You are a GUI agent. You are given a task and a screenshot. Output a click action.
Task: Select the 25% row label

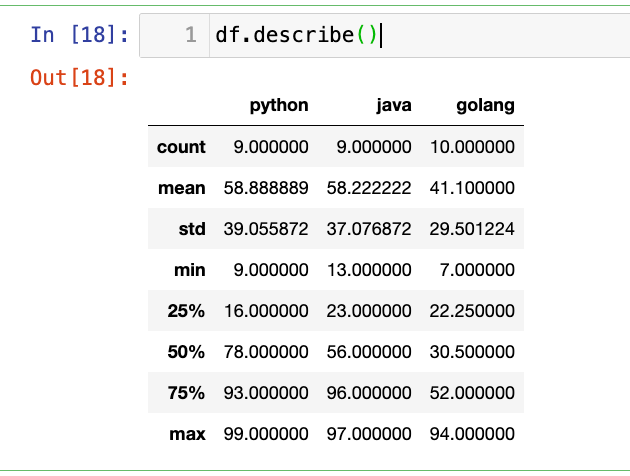pos(186,311)
